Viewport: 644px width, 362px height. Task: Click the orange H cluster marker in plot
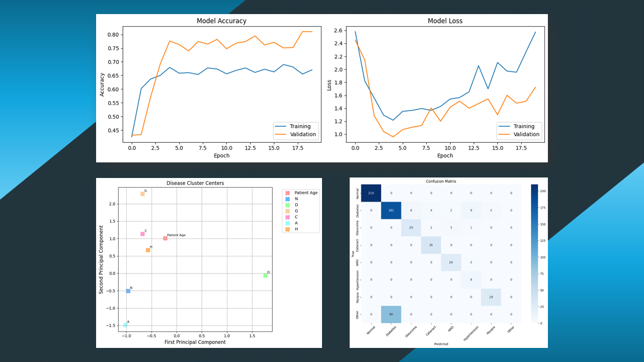click(x=148, y=250)
